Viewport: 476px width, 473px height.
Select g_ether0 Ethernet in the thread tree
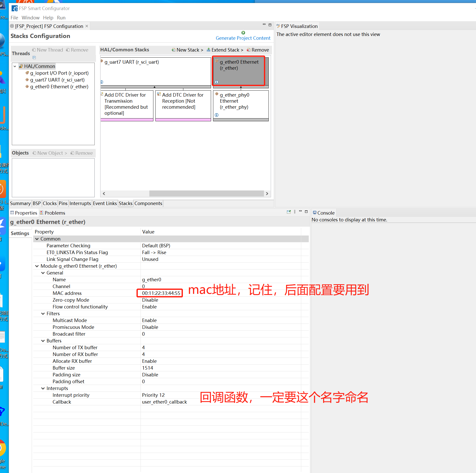coord(57,87)
